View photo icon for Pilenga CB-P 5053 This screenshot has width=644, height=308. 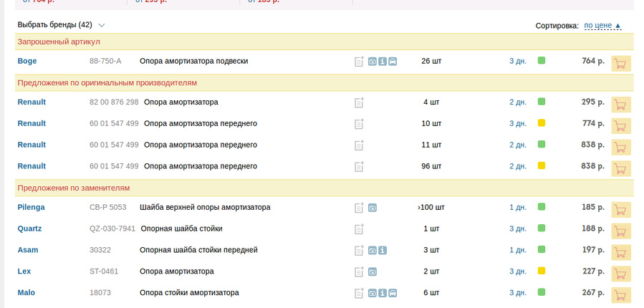pyautogui.click(x=372, y=208)
